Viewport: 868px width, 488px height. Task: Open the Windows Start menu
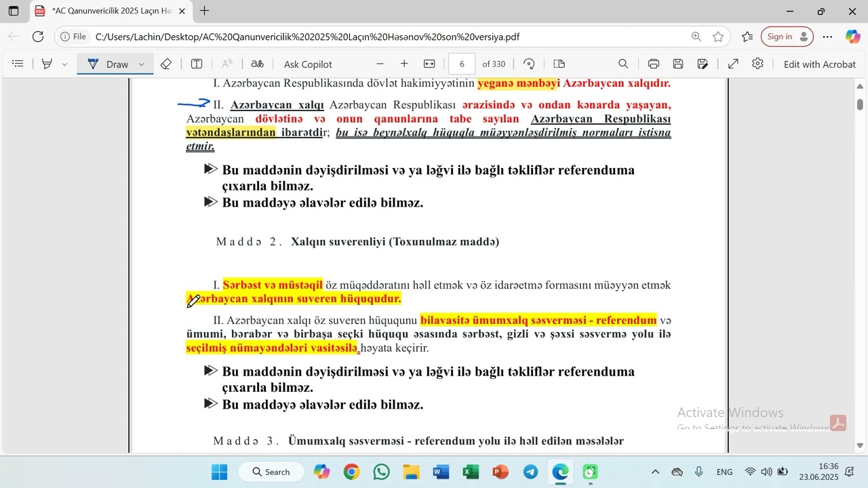[x=219, y=472]
